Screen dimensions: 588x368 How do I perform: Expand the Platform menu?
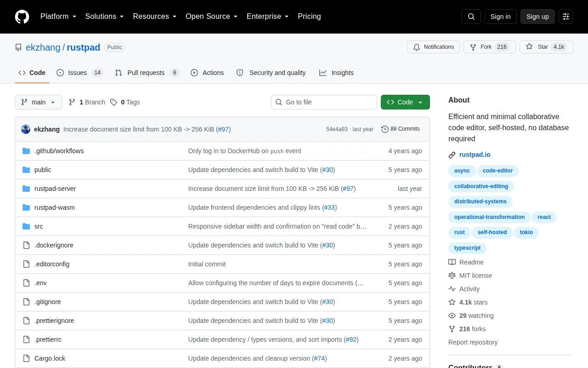click(58, 17)
